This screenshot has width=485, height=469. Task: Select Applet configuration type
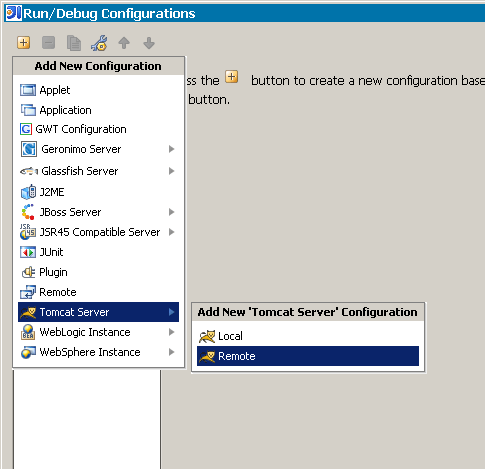click(98, 90)
